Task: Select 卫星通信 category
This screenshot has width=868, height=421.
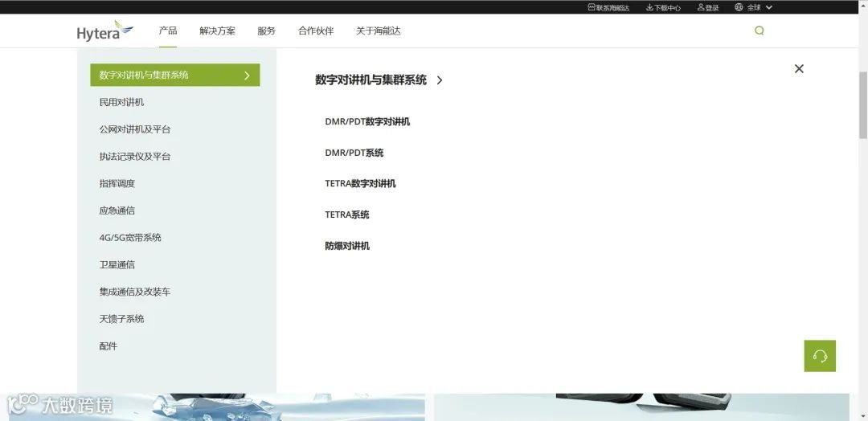Action: point(117,265)
